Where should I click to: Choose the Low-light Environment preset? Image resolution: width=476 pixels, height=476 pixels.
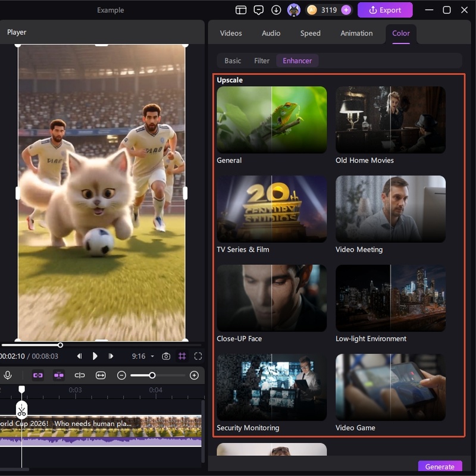(390, 298)
